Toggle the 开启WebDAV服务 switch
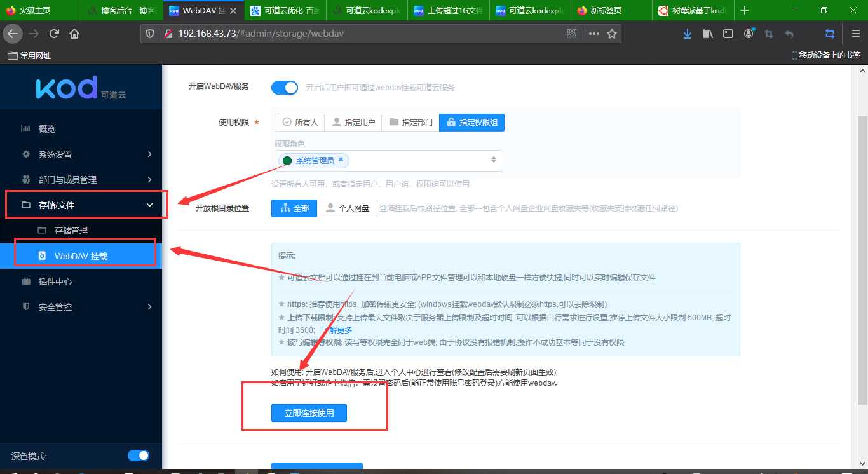Image resolution: width=868 pixels, height=474 pixels. click(284, 88)
